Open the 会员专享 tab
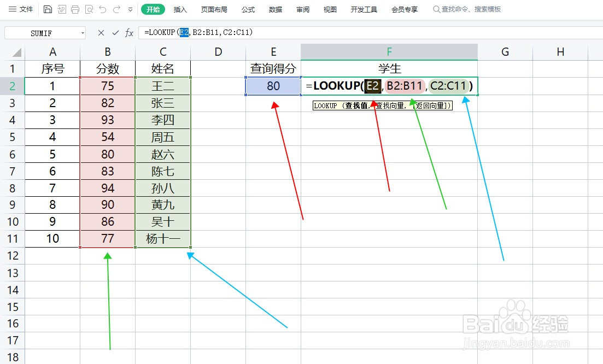Image resolution: width=603 pixels, height=364 pixels. tap(405, 9)
